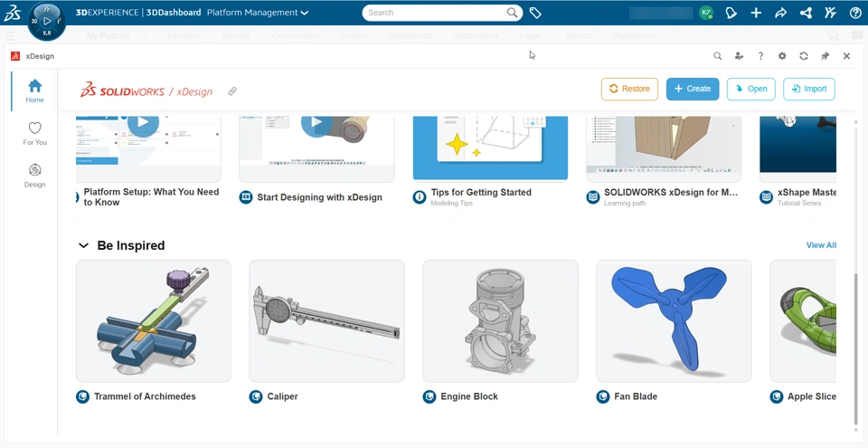Click Start Designing with xDesign title

tap(320, 197)
